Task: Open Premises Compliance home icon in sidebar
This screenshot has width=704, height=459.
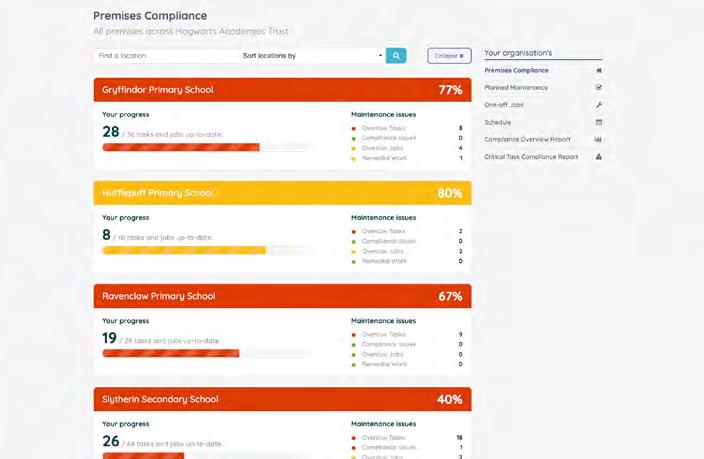Action: (598, 71)
